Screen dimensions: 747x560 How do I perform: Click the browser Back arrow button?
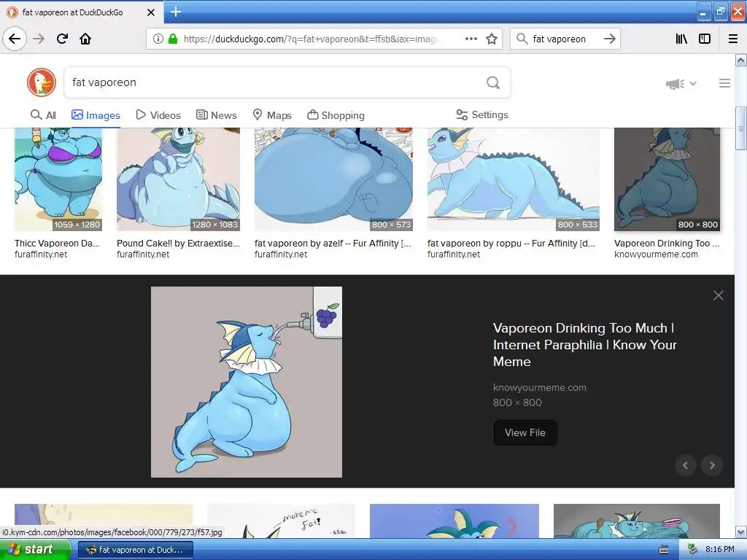(15, 39)
